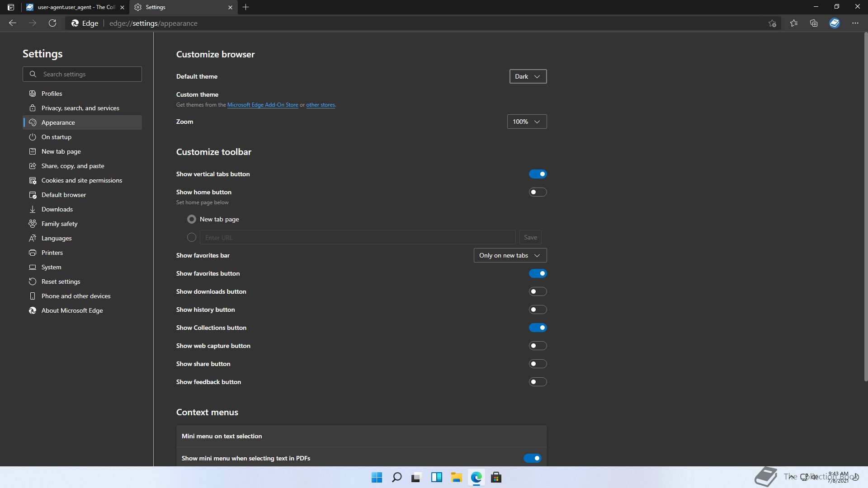Open Cookies and site permissions section
868x488 pixels.
click(x=82, y=180)
